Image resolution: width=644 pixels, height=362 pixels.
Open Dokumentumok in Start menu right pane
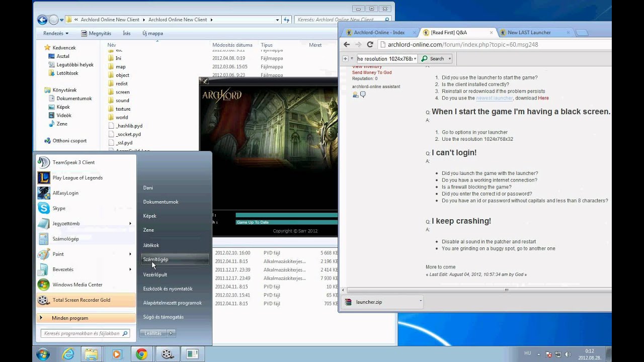(160, 202)
